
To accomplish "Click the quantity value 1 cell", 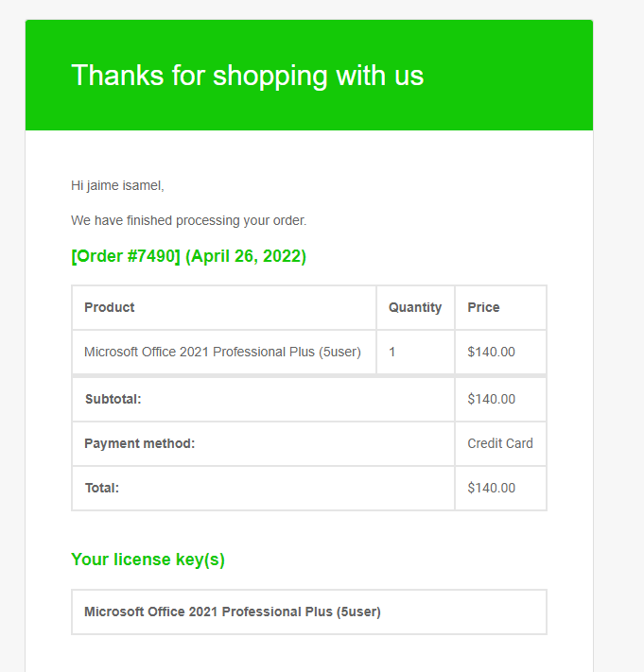I will click(x=392, y=352).
